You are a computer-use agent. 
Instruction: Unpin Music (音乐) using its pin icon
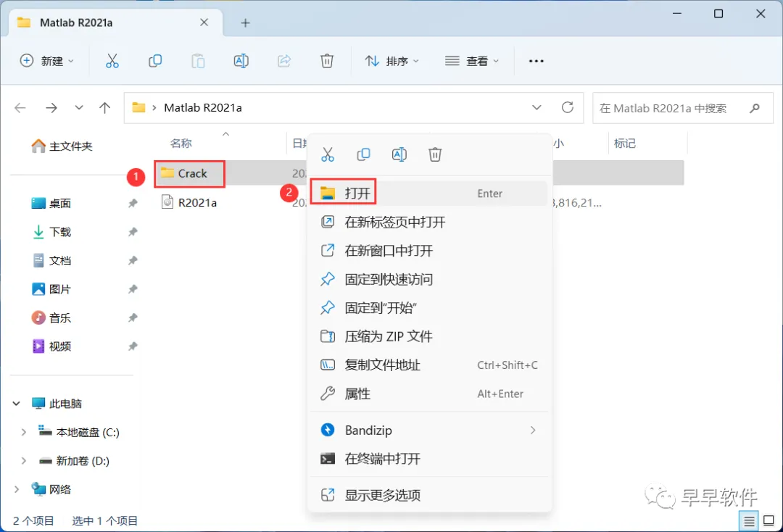click(x=133, y=318)
